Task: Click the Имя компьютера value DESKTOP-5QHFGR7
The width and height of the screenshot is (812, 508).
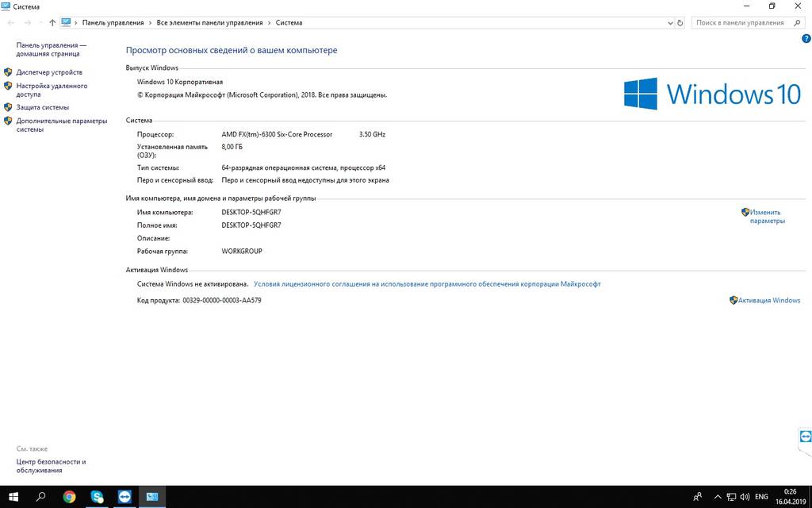Action: 251,212
